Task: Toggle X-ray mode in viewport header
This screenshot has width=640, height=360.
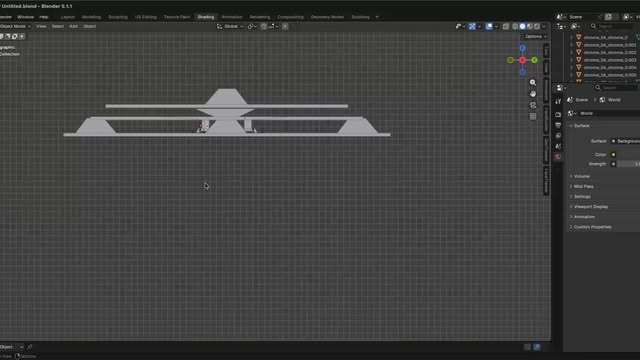Action: pyautogui.click(x=506, y=27)
